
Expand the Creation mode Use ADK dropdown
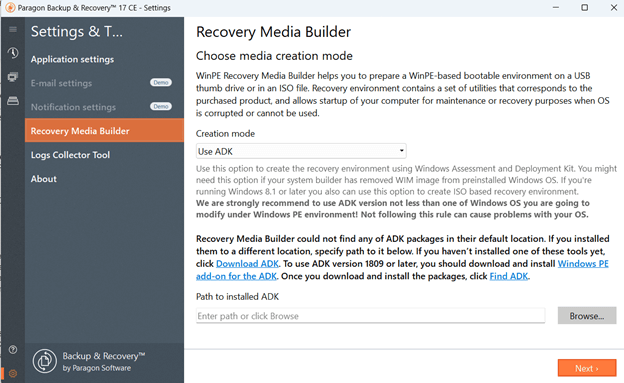pos(301,151)
